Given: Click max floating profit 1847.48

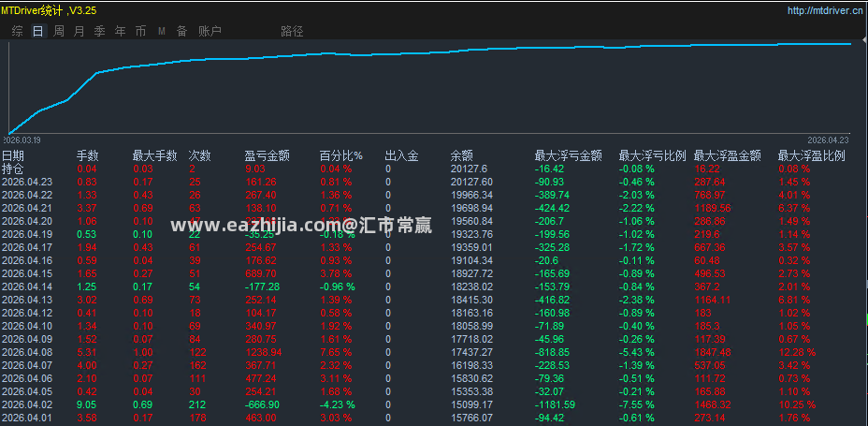Looking at the screenshot, I should pos(713,352).
